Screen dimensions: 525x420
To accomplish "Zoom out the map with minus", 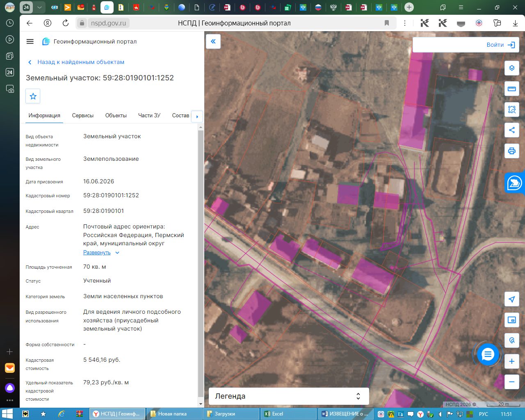I will coord(512,382).
